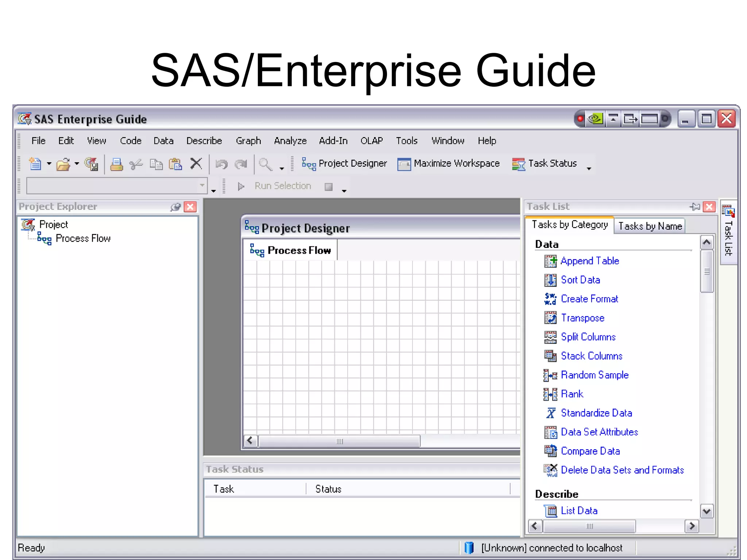Click the Rank task icon
The image size is (747, 560).
[x=550, y=394]
